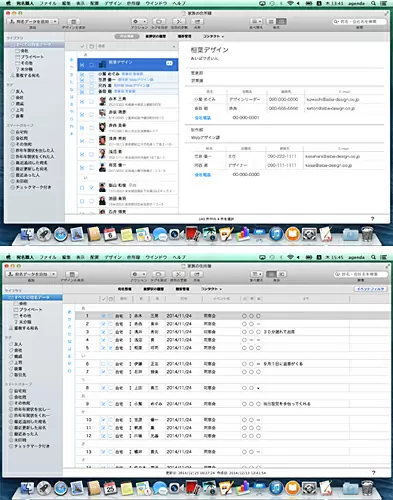Toggle the first checkbox of row 1 in lower window

[104, 316]
